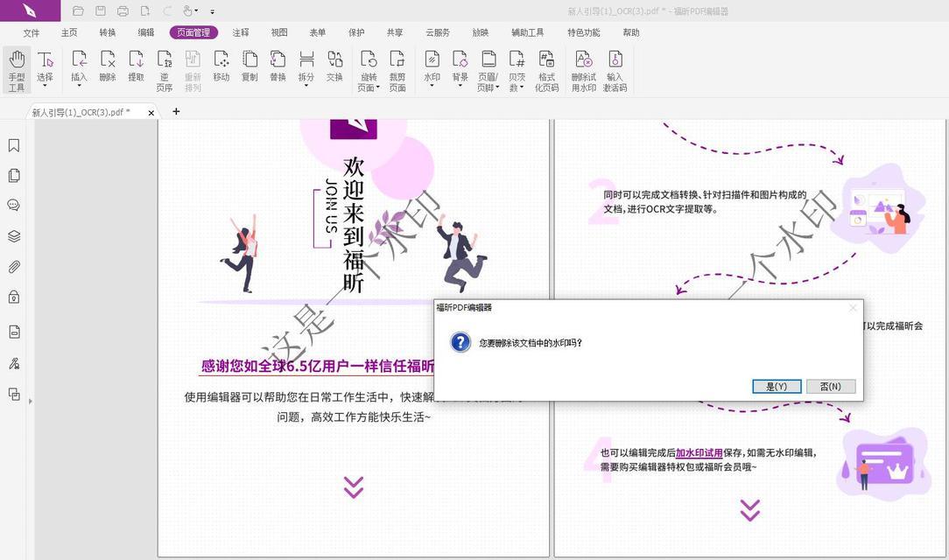The width and height of the screenshot is (949, 560).
Task: Switch to the Share (共享) tab
Action: [395, 32]
